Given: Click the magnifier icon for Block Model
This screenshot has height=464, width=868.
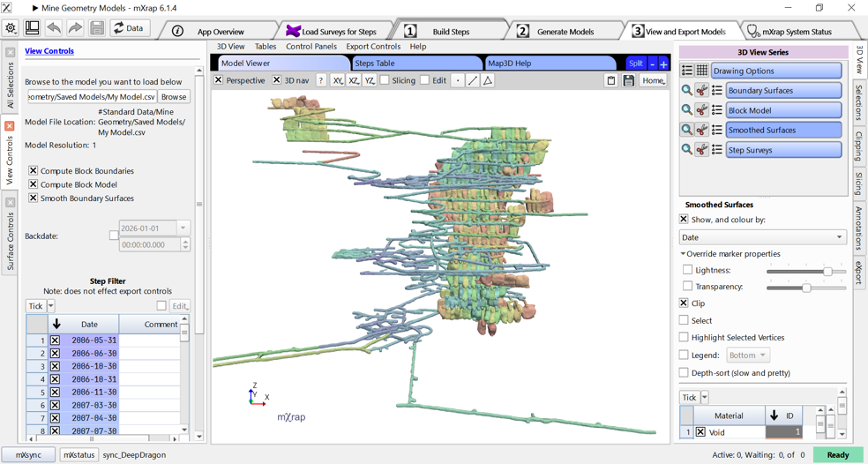Looking at the screenshot, I should click(x=687, y=110).
